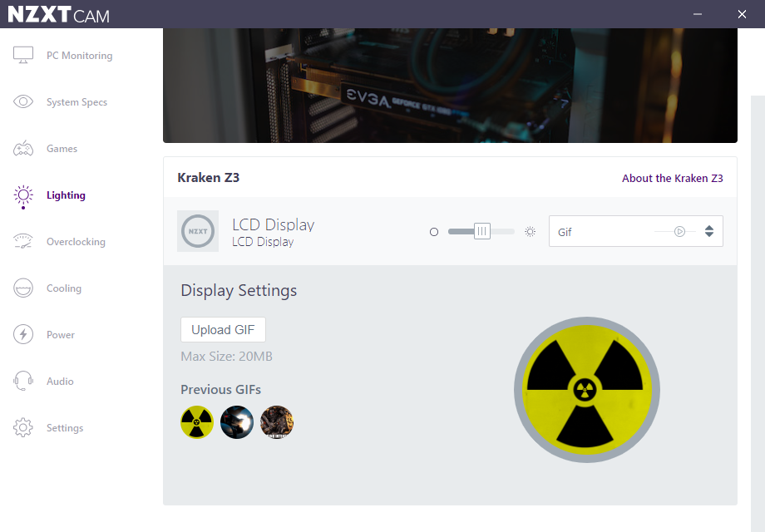This screenshot has height=532, width=765.
Task: Click the Cooling icon in sidebar
Action: [x=23, y=288]
